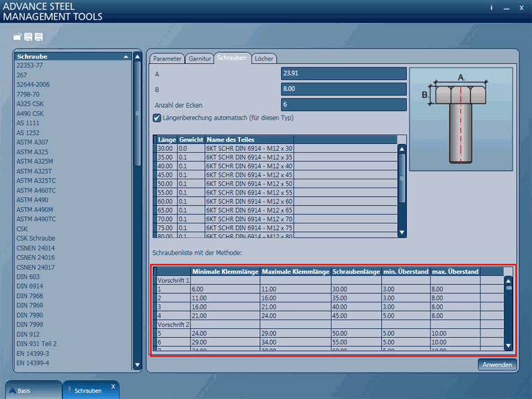Select DIN 603 in the Schraube list
Viewport: 532px width, 399px height.
[28, 277]
